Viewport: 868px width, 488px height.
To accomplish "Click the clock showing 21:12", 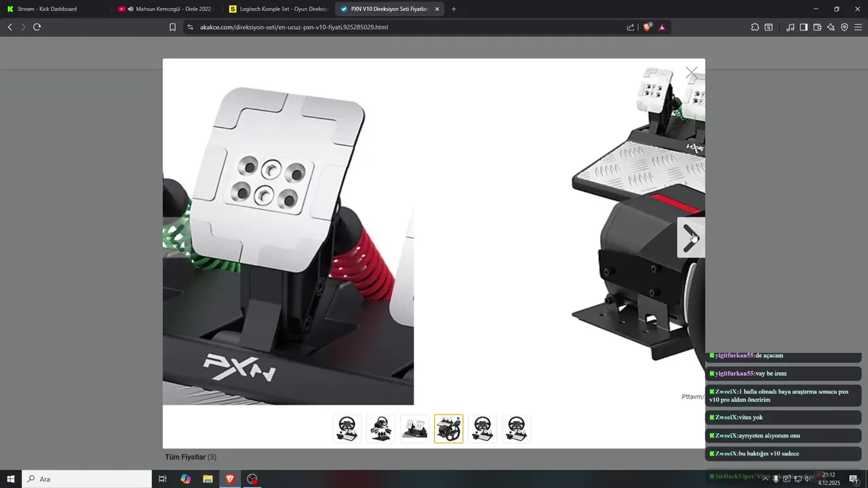I will [829, 479].
